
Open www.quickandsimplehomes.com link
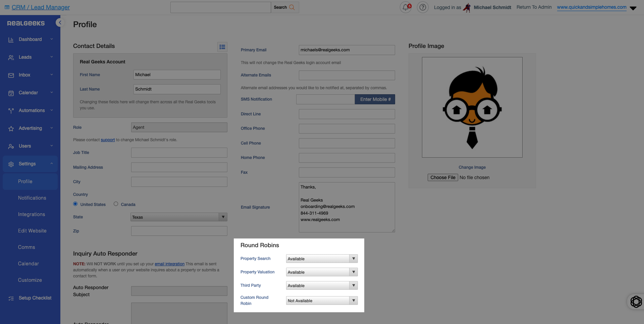click(592, 7)
